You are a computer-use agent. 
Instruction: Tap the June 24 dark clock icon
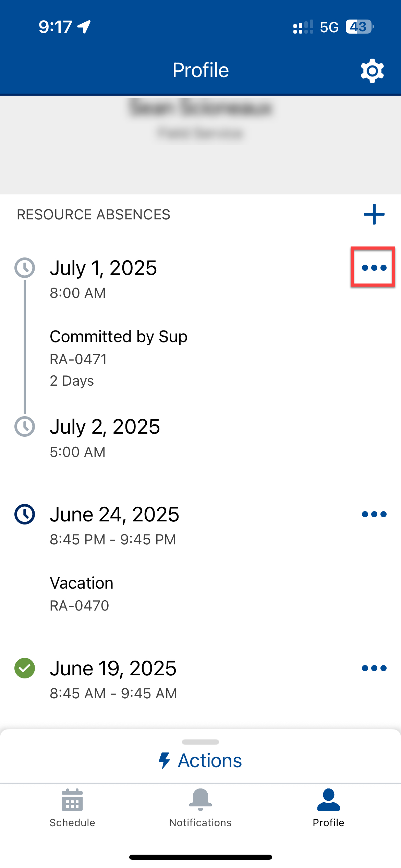pyautogui.click(x=25, y=514)
